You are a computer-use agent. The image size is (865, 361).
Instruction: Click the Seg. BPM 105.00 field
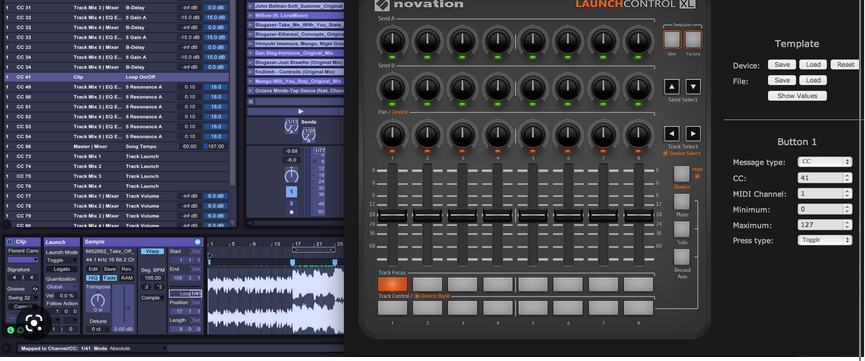(x=152, y=278)
